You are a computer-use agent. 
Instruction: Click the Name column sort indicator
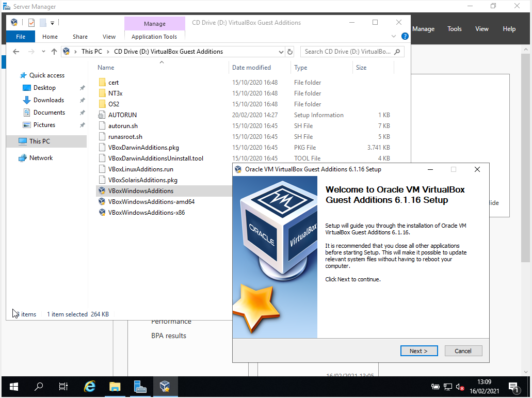(x=162, y=61)
